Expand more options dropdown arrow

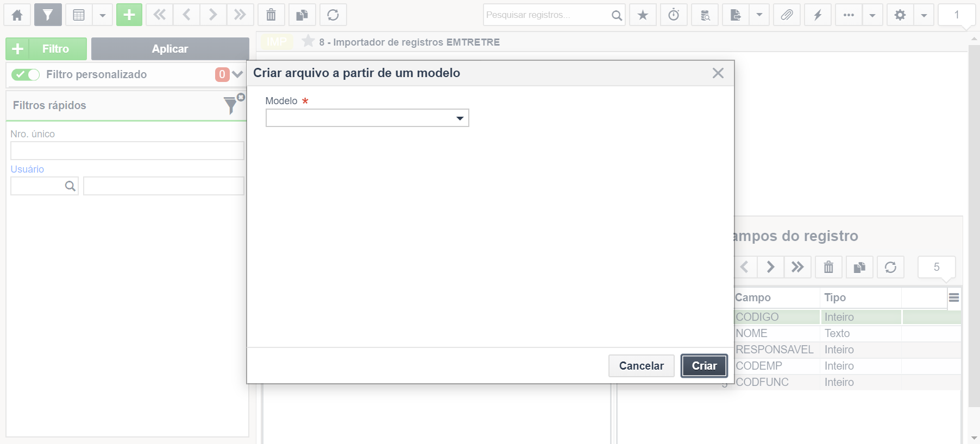coord(872,15)
